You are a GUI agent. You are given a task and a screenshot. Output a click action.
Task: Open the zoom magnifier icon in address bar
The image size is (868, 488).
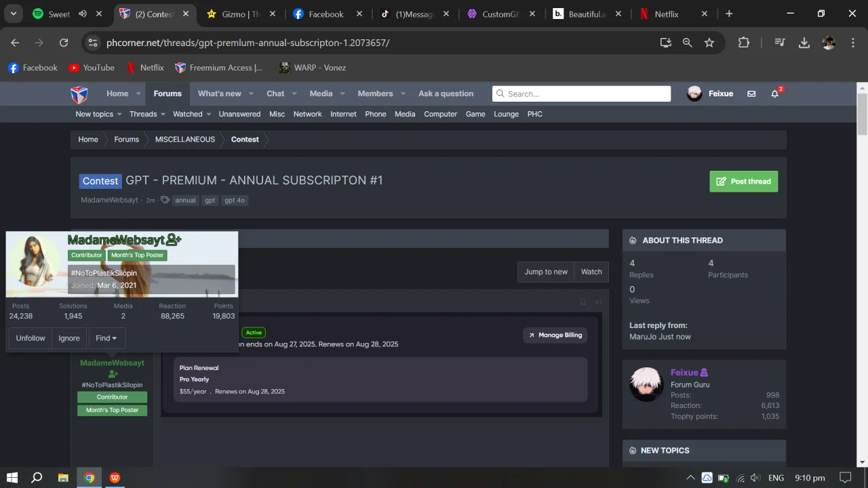click(688, 43)
